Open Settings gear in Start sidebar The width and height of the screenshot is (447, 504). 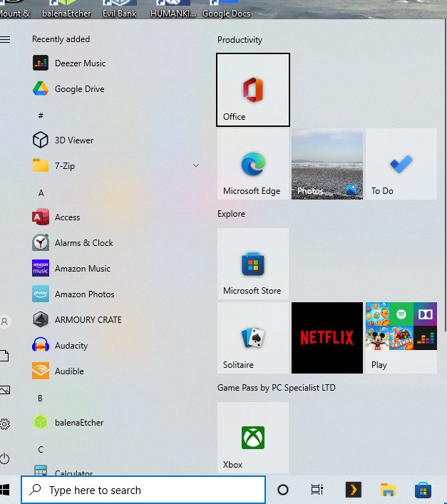[x=4, y=424]
